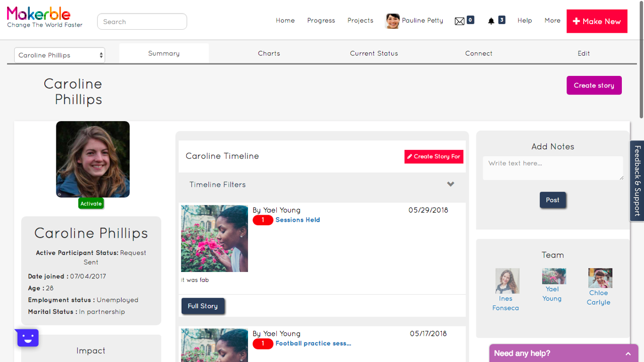Expand the Need any help chat chevron
Image resolution: width=644 pixels, height=362 pixels.
click(628, 354)
